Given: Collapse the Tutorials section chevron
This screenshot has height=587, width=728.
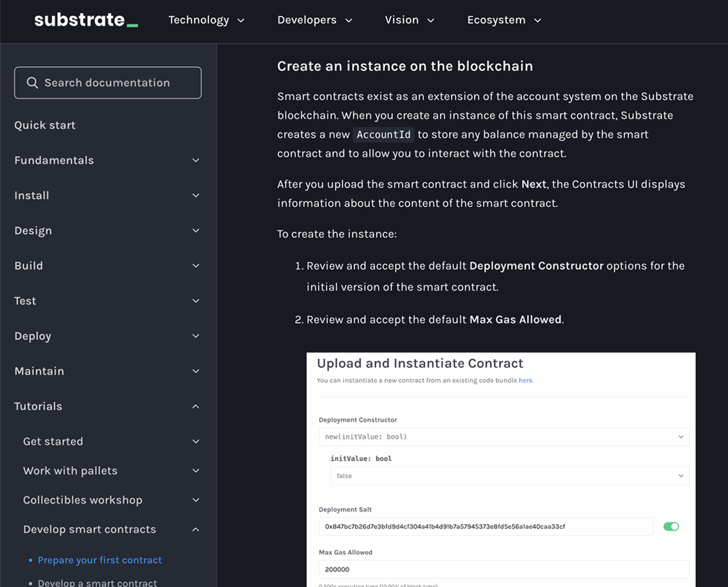Looking at the screenshot, I should point(195,406).
